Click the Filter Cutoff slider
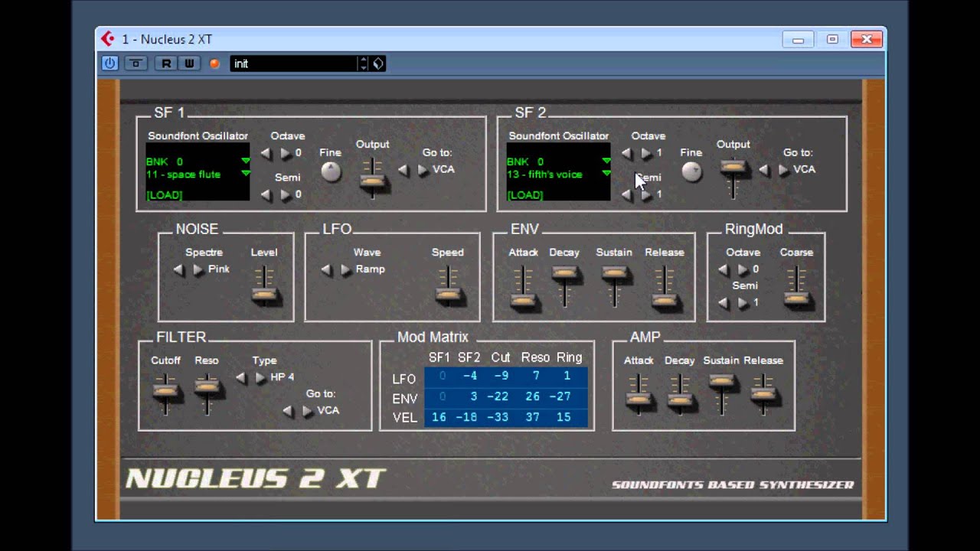This screenshot has width=980, height=551. pos(165,391)
